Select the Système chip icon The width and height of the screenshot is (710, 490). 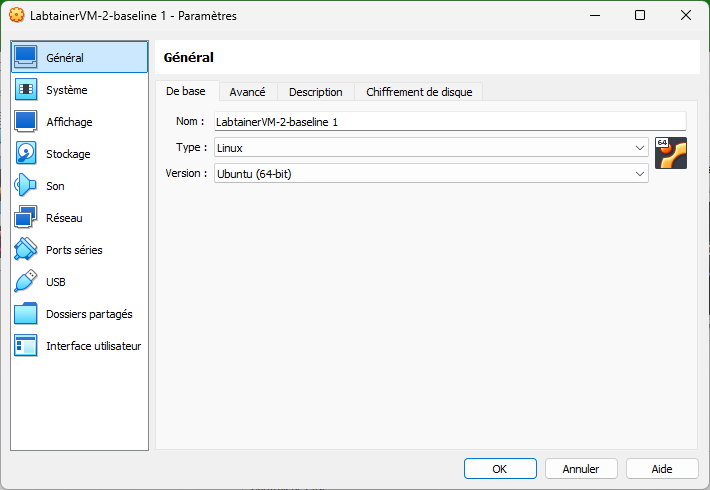(x=26, y=90)
